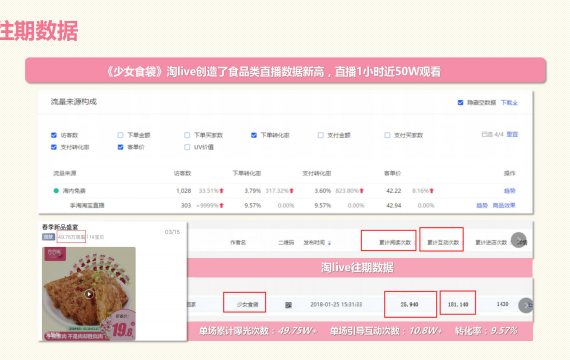Click the next arrow beside the 1430 value

coord(526,305)
